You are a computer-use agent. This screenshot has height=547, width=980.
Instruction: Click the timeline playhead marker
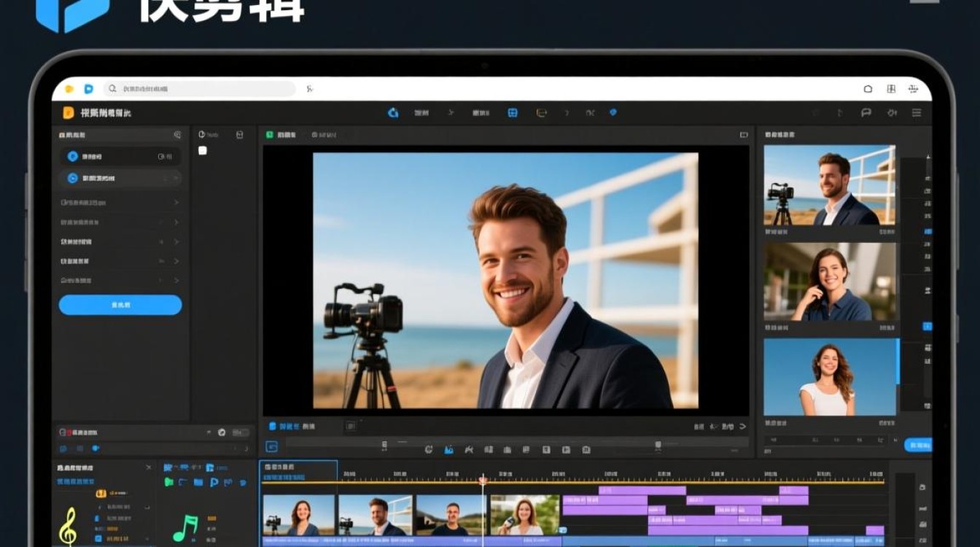483,480
